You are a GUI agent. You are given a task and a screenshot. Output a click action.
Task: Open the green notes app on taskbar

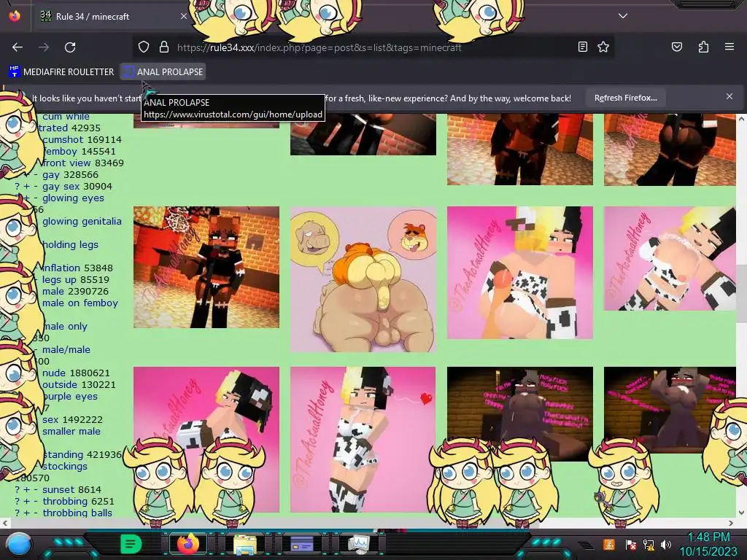coord(131,544)
